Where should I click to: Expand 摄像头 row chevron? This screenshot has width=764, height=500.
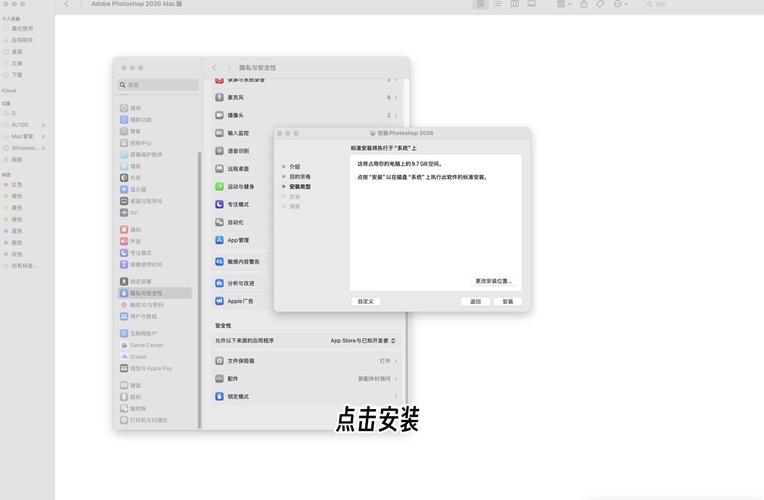click(x=396, y=115)
